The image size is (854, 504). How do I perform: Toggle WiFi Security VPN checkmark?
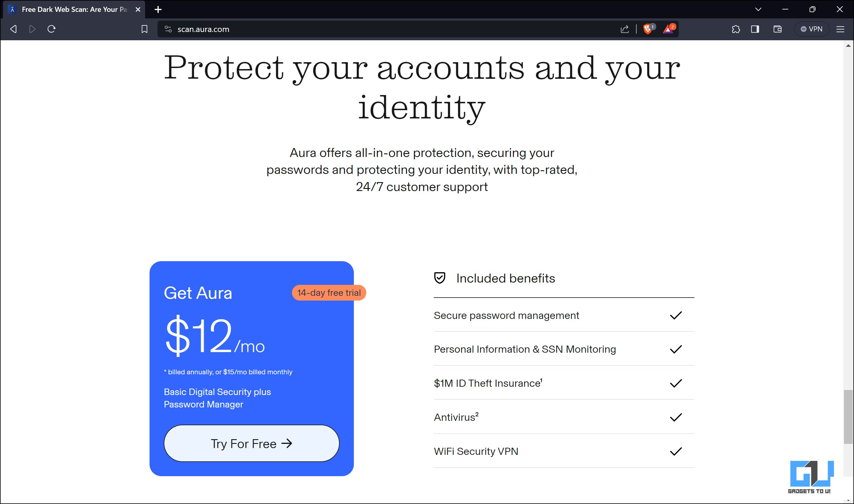click(677, 451)
